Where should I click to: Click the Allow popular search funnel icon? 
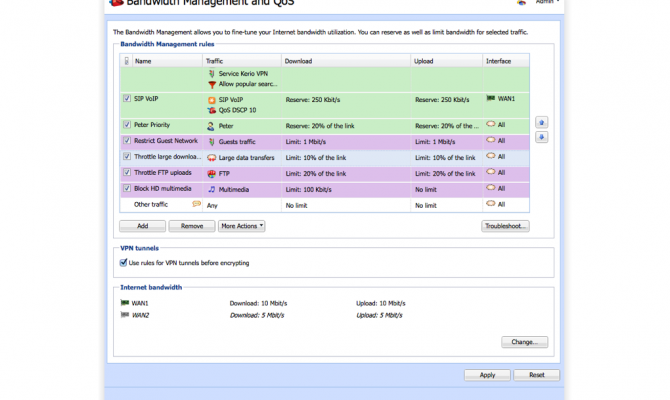pyautogui.click(x=212, y=85)
